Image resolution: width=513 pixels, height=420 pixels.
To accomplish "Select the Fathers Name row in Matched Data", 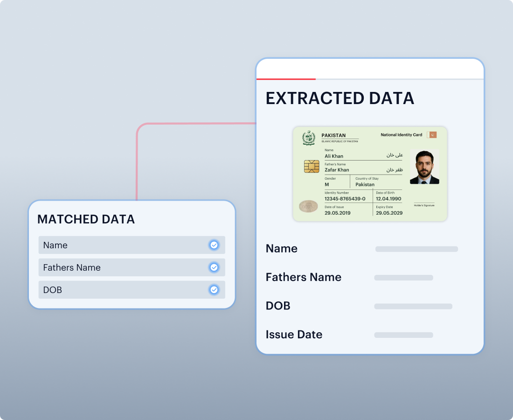I will [121, 267].
